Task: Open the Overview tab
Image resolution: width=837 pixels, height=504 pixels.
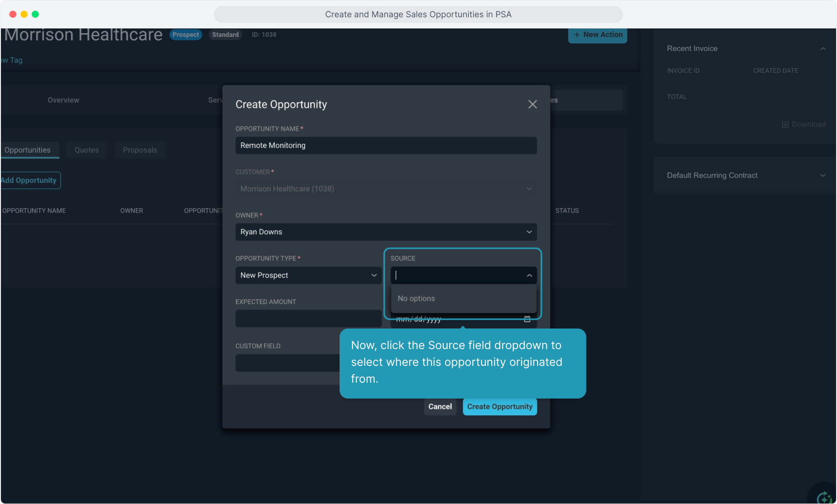Action: pyautogui.click(x=64, y=100)
